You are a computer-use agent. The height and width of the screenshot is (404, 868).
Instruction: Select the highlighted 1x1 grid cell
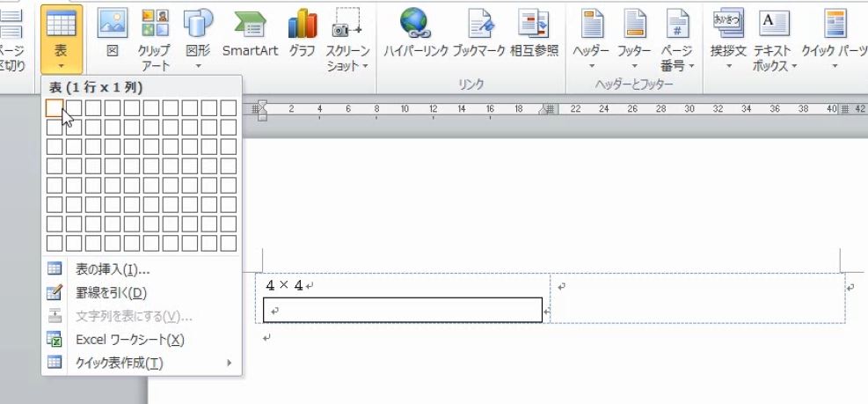[55, 107]
